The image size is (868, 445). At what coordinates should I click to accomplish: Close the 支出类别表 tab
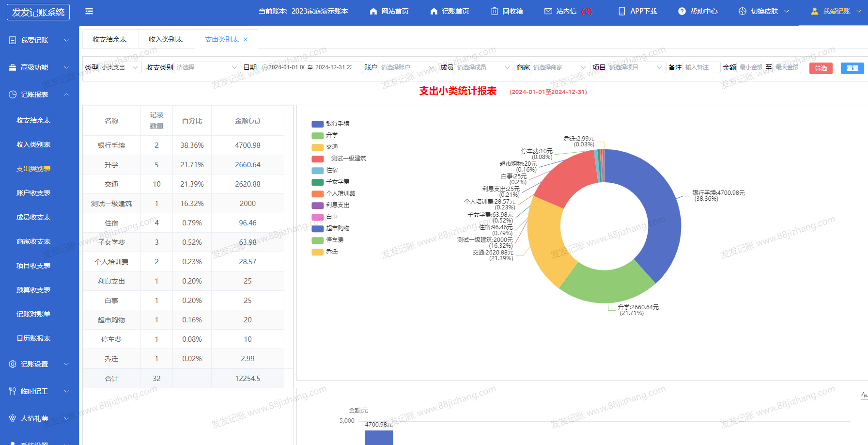coord(246,39)
